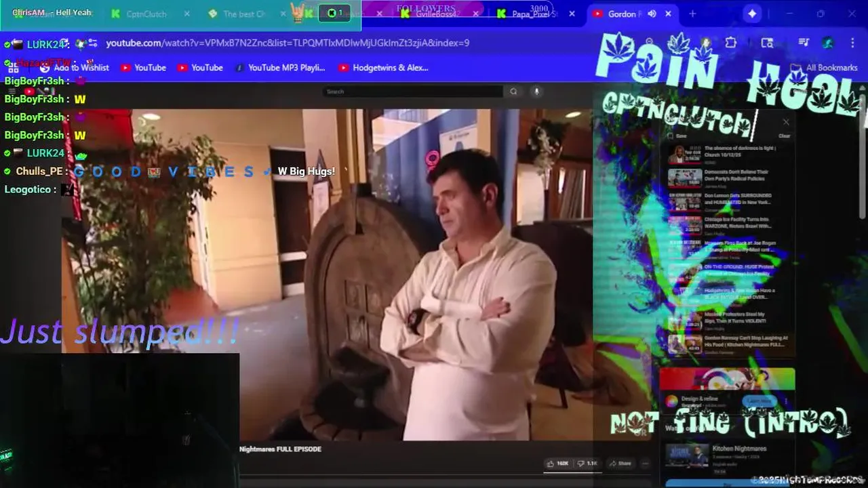Viewport: 868px width, 488px height.
Task: Click Leogotico username in chat
Action: (28, 190)
